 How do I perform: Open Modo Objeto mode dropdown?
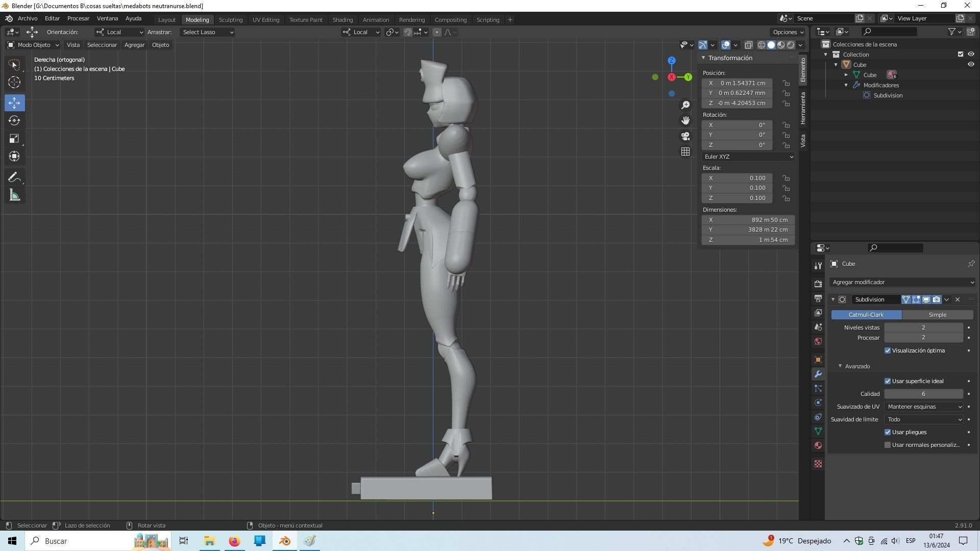pyautogui.click(x=33, y=45)
